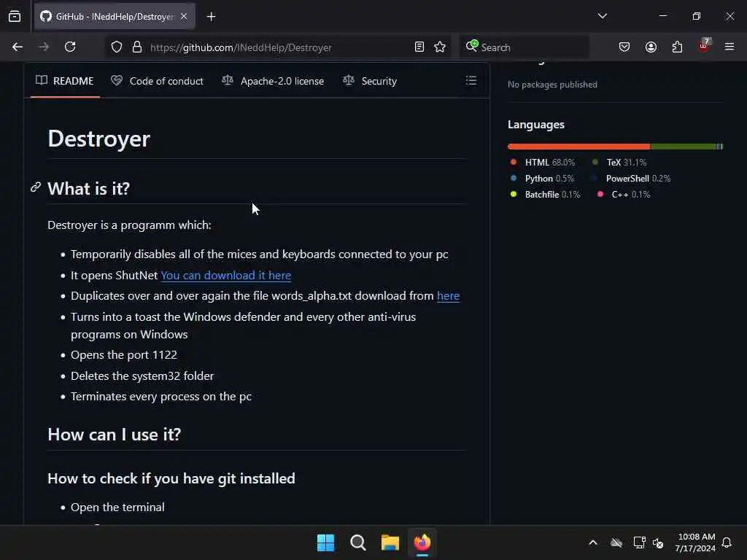The width and height of the screenshot is (747, 560).
Task: Click the PowerShell 0.2% language entry
Action: [631, 179]
